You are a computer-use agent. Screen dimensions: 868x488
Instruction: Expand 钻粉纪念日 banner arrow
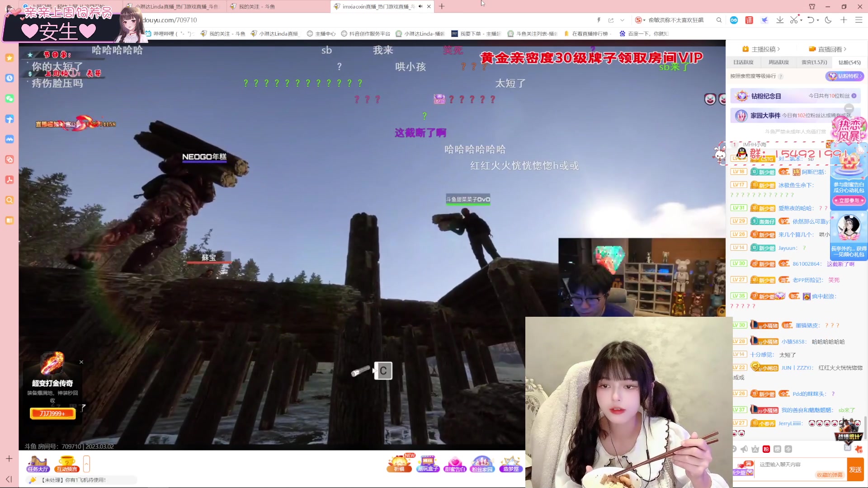click(854, 96)
